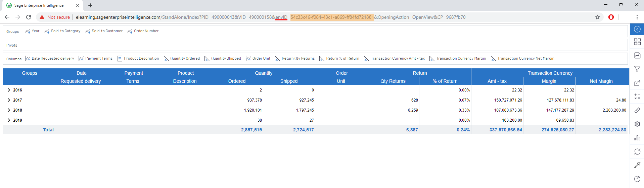Expand the 2018 group row
This screenshot has height=188, width=644.
coord(9,110)
